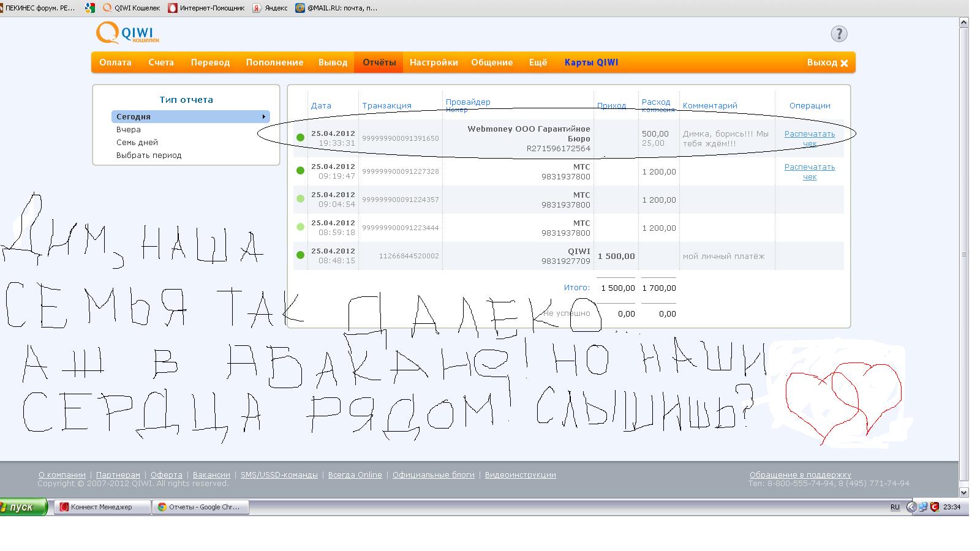
Task: Switch to Коннект Менеджер taskbar window
Action: click(x=102, y=507)
